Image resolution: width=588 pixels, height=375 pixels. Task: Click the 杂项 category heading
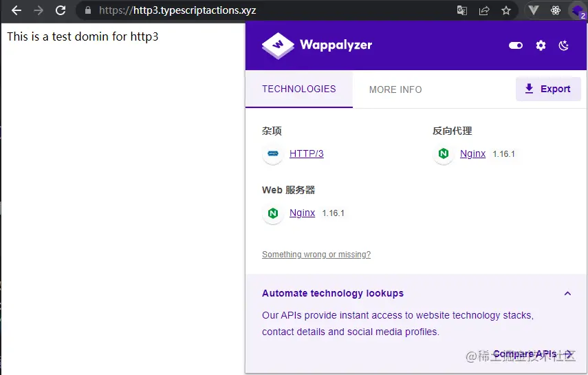pos(272,131)
